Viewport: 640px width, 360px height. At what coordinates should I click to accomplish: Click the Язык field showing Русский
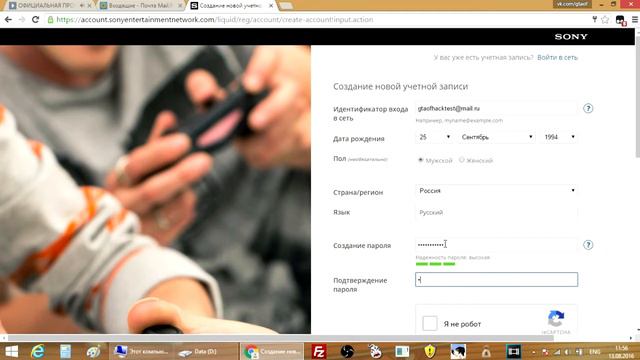[x=496, y=212]
